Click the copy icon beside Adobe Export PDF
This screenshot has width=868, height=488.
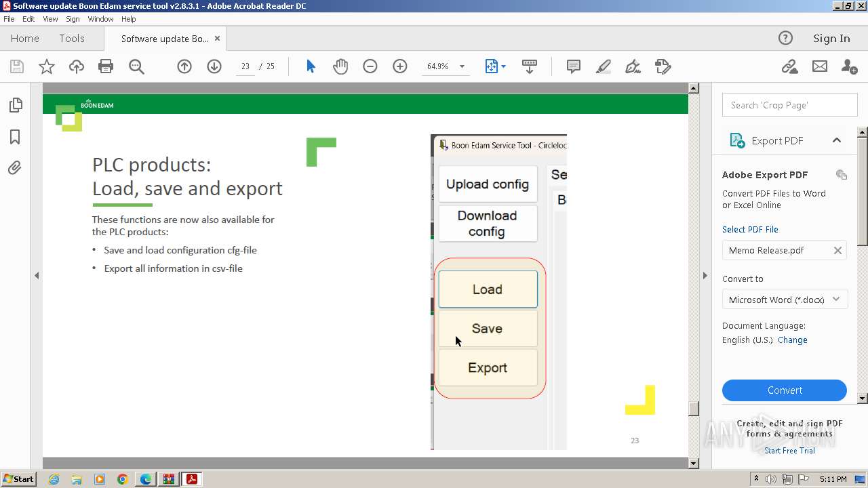coord(842,175)
